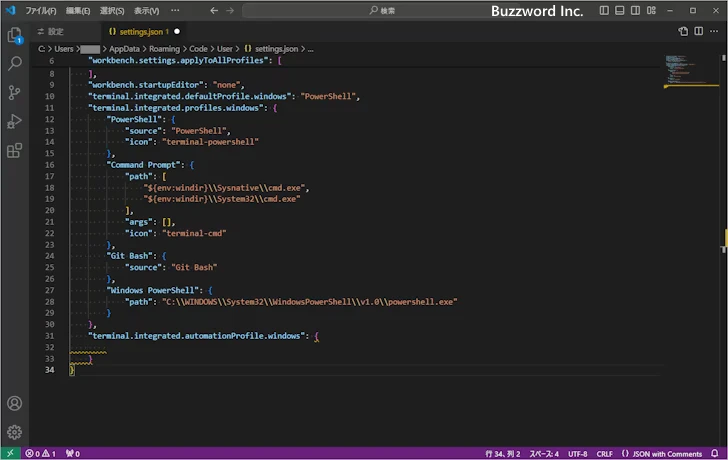Open the remote window status icon
This screenshot has width=728, height=460.
[x=10, y=454]
